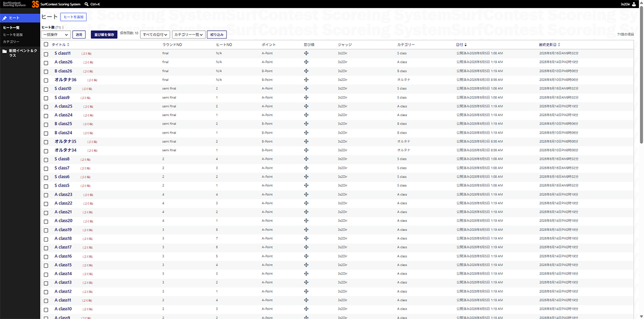The image size is (644, 319).
Task: Click the move handle icon for A class23
Action: pos(306,194)
